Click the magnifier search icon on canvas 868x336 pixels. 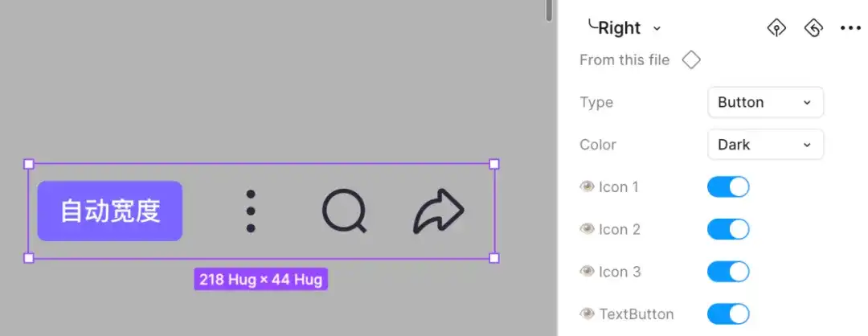point(344,211)
